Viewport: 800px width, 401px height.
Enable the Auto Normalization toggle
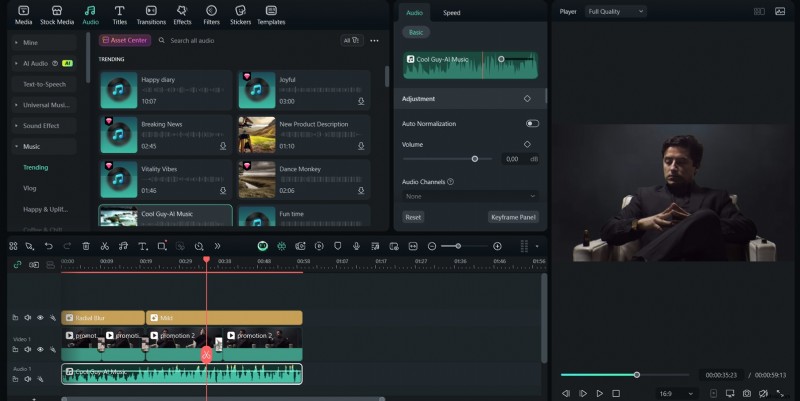pyautogui.click(x=532, y=124)
